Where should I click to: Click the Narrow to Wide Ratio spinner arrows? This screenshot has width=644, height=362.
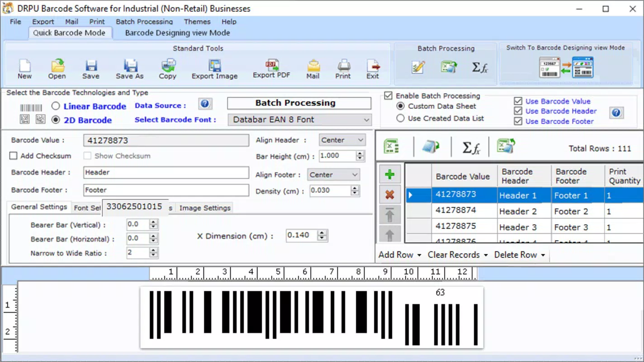click(x=154, y=253)
